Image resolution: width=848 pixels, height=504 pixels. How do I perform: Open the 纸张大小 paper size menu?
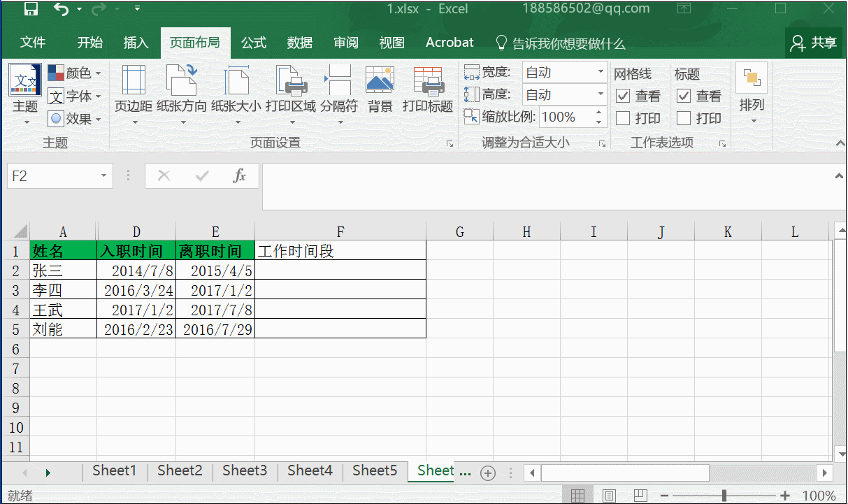pos(236,91)
